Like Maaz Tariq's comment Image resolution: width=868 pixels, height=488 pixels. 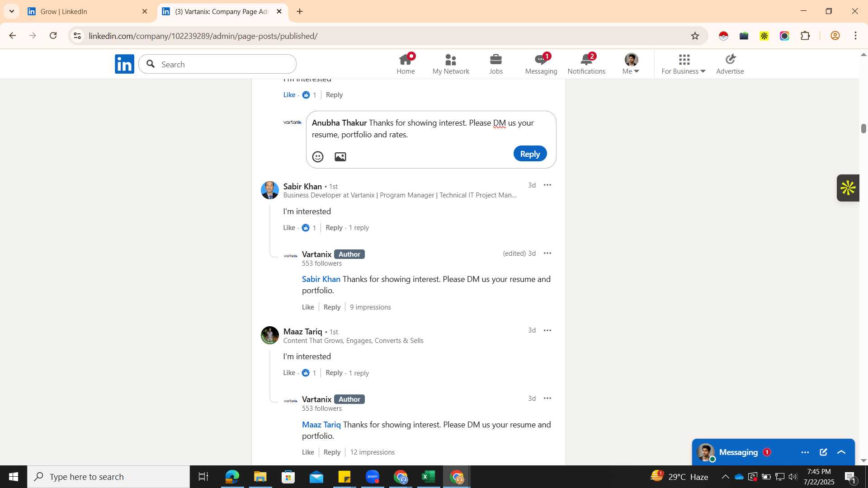[289, 373]
